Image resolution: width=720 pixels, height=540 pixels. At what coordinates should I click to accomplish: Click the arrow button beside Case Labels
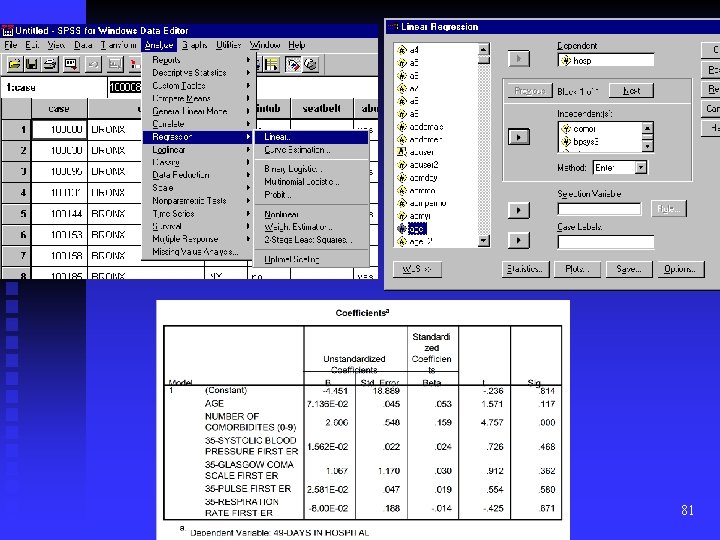click(519, 240)
